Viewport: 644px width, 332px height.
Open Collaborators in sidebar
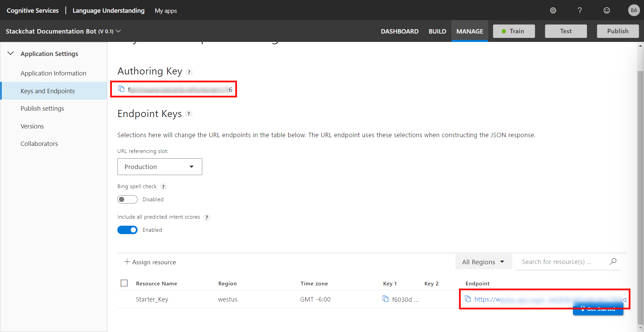[x=39, y=144]
